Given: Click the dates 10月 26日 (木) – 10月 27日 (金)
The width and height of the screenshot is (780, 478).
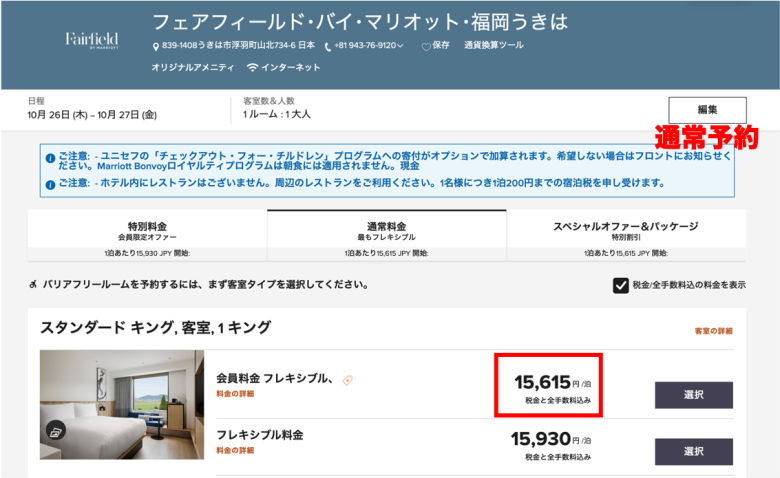Looking at the screenshot, I should (x=92, y=115).
